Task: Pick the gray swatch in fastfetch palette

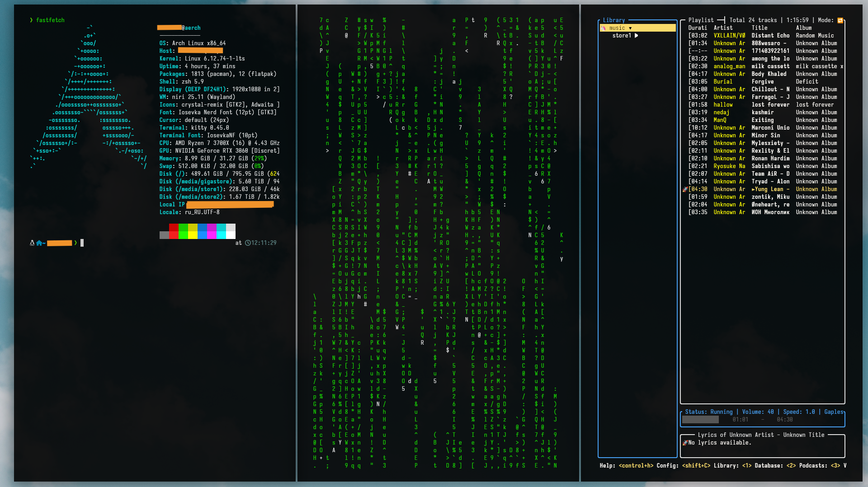Action: [x=164, y=235]
